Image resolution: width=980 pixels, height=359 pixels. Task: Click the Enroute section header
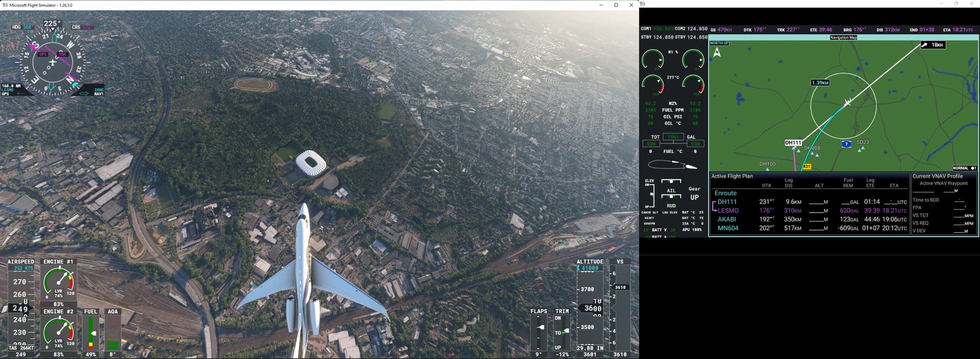click(725, 193)
